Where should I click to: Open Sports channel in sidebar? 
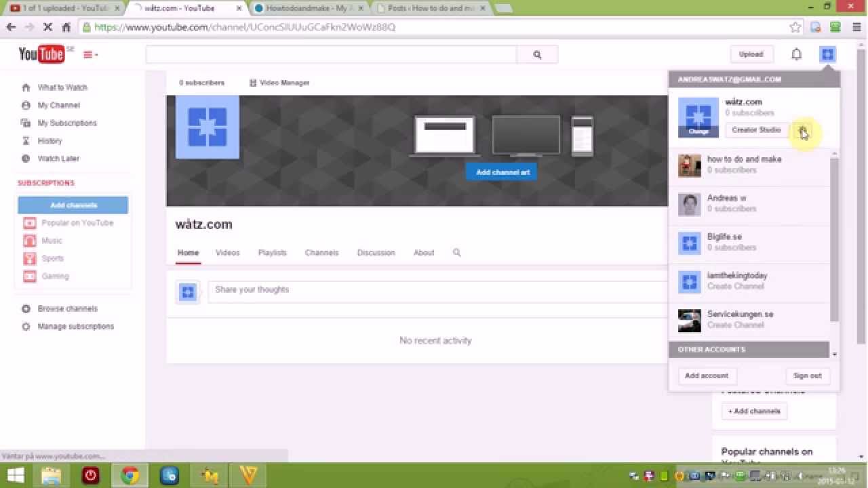(x=52, y=258)
